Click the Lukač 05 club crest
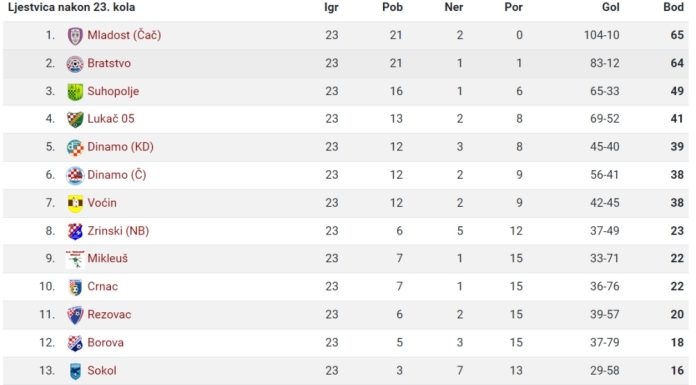Viewport: 696px width, 385px height. point(75,119)
